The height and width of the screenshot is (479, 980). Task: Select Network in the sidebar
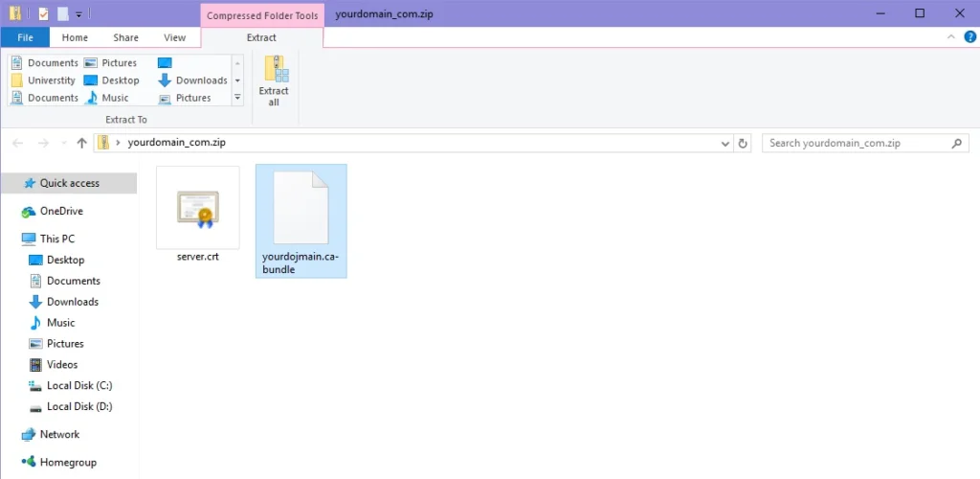coord(59,434)
